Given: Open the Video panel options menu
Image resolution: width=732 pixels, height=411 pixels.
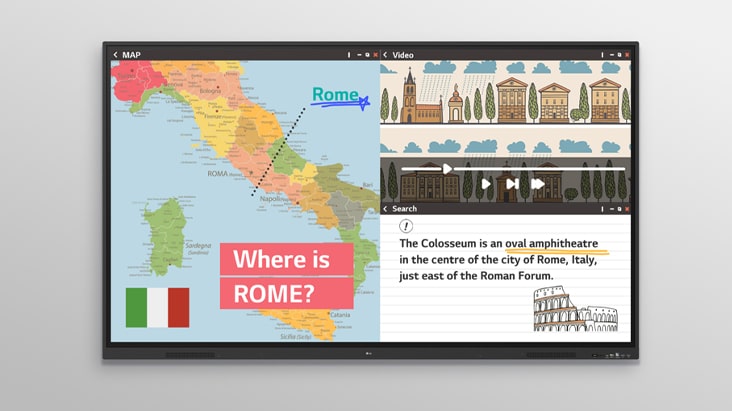Looking at the screenshot, I should [602, 55].
